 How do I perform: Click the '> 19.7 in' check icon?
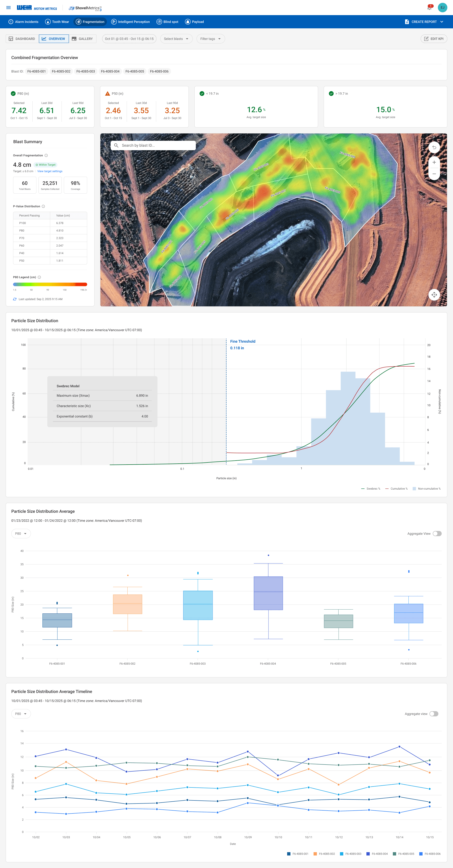tap(331, 94)
